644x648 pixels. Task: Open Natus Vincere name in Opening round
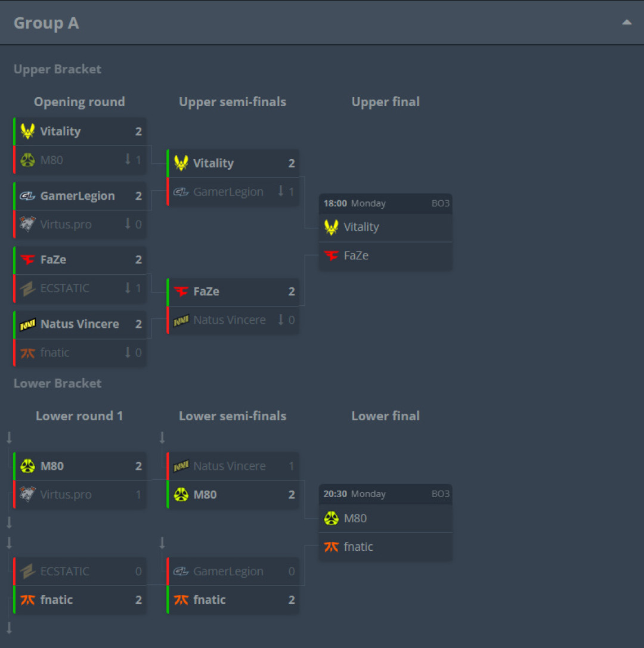80,324
